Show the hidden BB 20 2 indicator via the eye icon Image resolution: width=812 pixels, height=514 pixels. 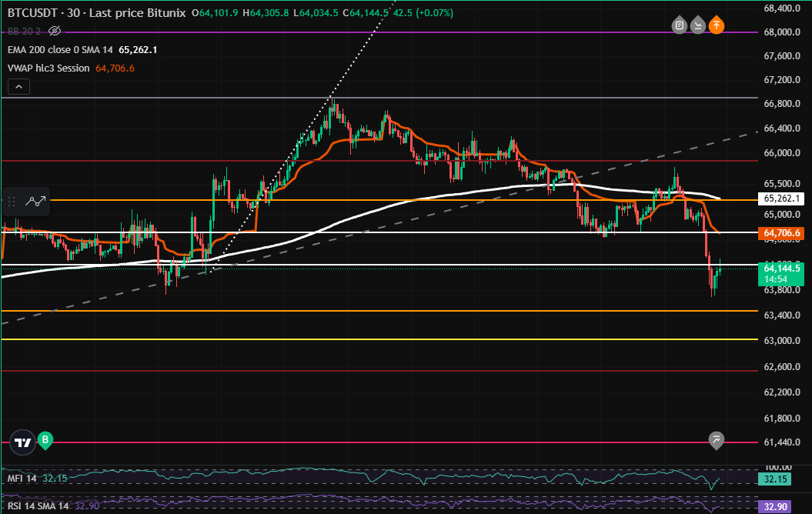point(55,32)
